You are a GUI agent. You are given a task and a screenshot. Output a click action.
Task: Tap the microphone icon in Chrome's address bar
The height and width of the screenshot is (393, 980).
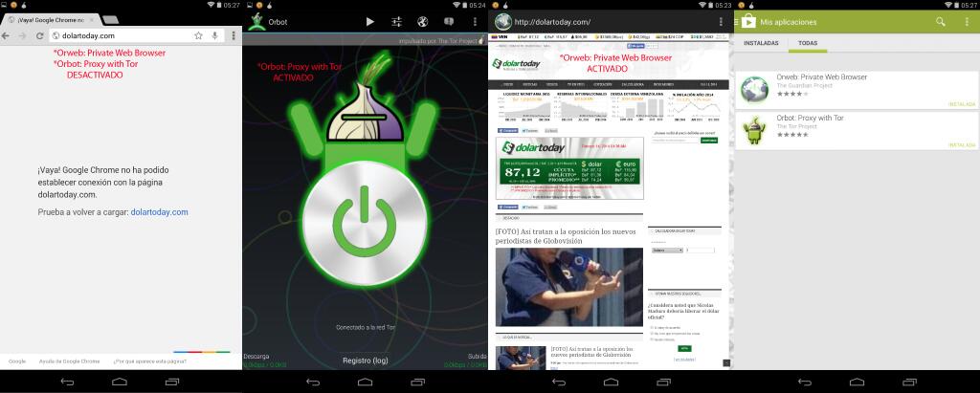click(x=215, y=35)
